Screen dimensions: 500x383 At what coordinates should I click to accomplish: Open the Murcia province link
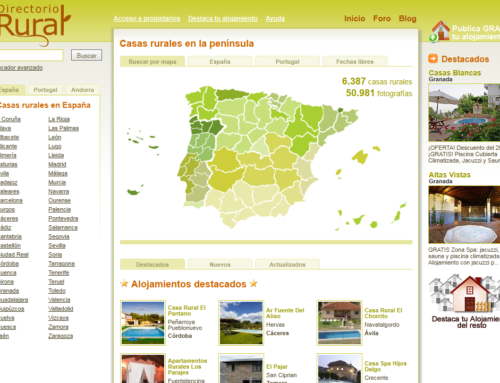[57, 182]
